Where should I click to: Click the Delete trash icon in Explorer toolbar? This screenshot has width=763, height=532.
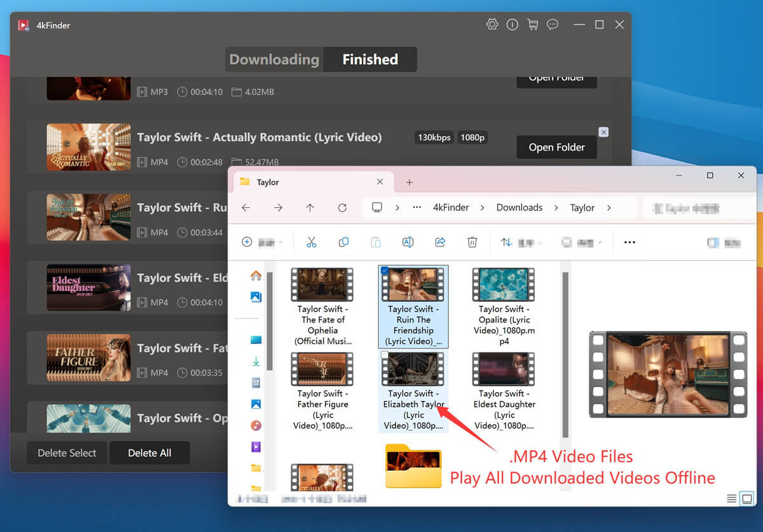coord(471,242)
